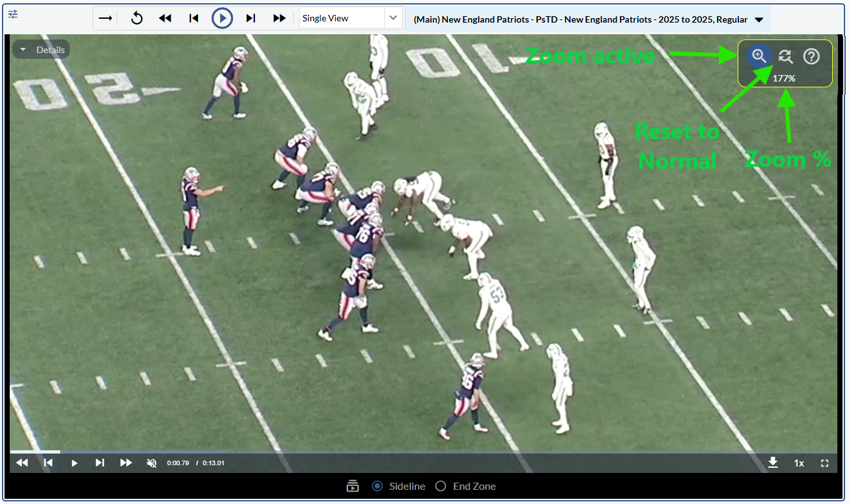
Task: Click rewind in the top toolbar
Action: [165, 18]
